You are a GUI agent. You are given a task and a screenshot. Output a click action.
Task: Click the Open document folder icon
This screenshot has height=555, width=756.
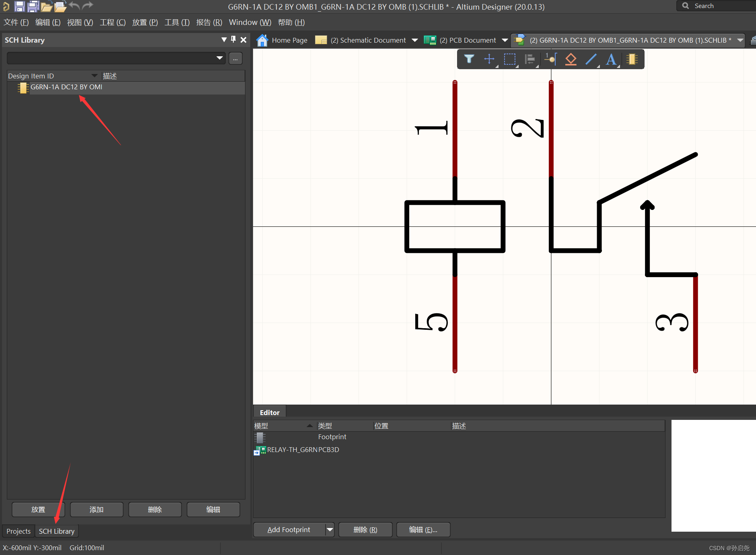click(47, 6)
